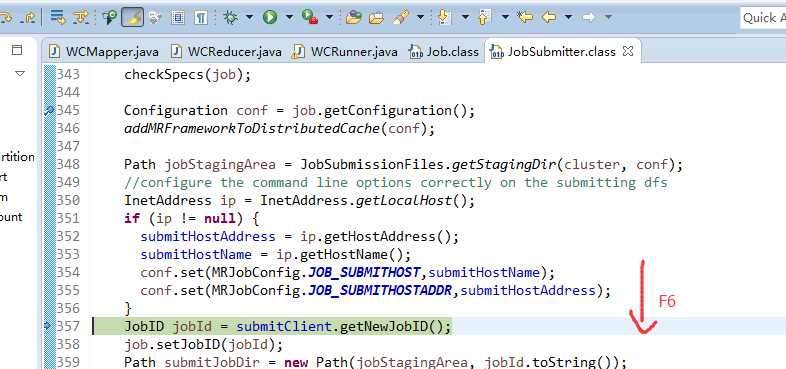Click line number 343 in ruler
The image size is (786, 369).
pos(68,74)
